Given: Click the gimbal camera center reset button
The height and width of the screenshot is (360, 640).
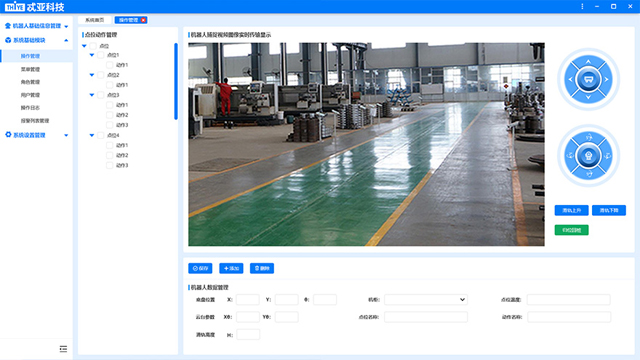Looking at the screenshot, I should click(x=588, y=155).
